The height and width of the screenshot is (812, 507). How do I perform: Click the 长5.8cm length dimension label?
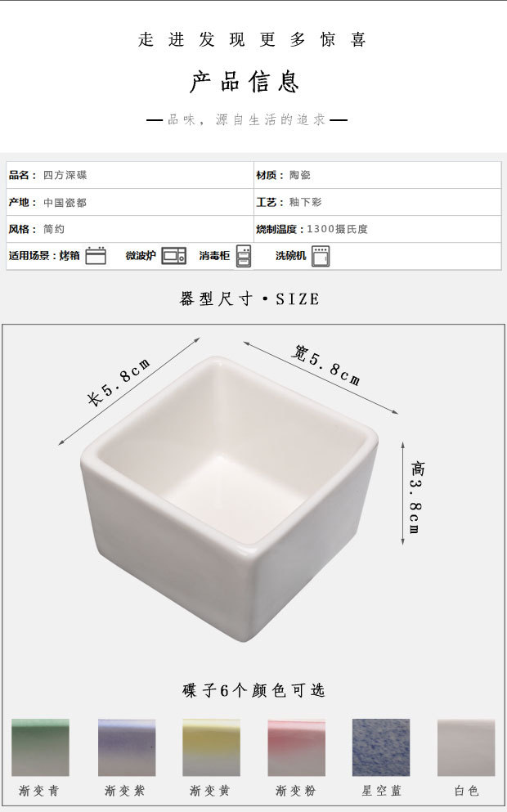click(119, 382)
